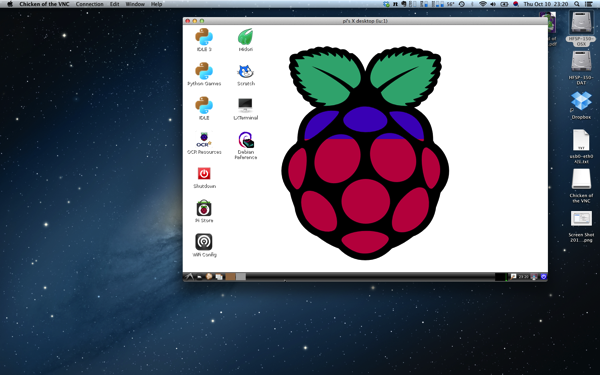The image size is (600, 375).
Task: Open the Apple menu
Action: pos(10,4)
